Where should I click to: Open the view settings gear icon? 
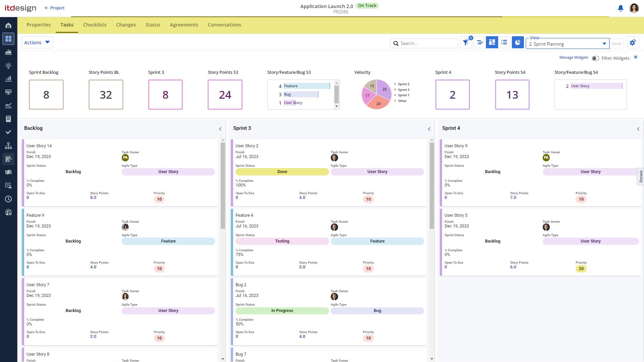(x=633, y=43)
